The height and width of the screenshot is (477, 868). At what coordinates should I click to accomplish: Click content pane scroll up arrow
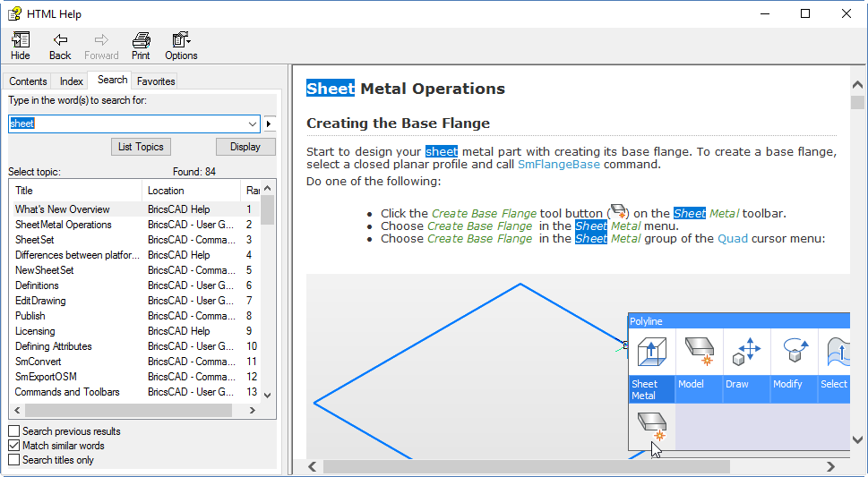pos(857,85)
